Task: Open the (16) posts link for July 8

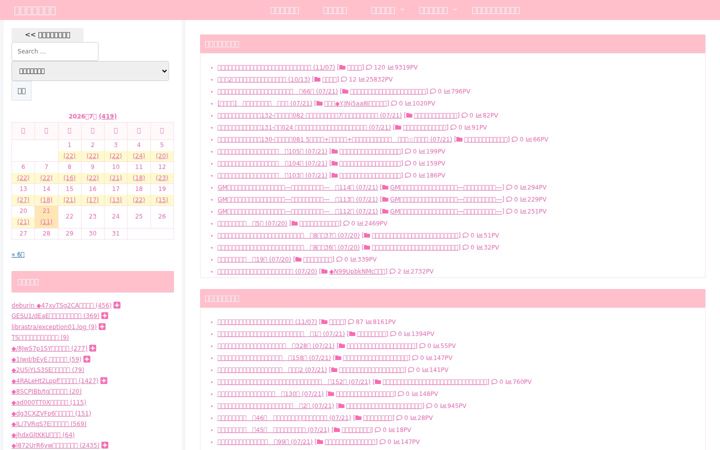Action: (x=69, y=178)
